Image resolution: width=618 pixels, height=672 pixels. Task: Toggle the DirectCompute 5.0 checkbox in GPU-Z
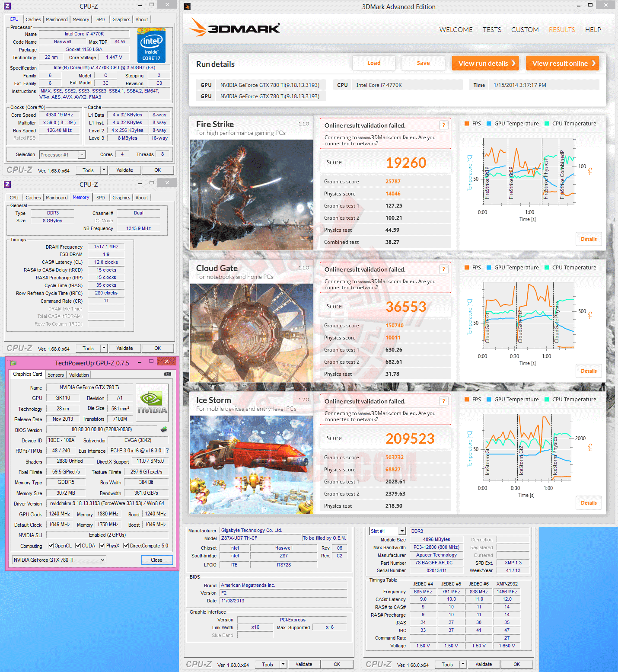point(126,546)
